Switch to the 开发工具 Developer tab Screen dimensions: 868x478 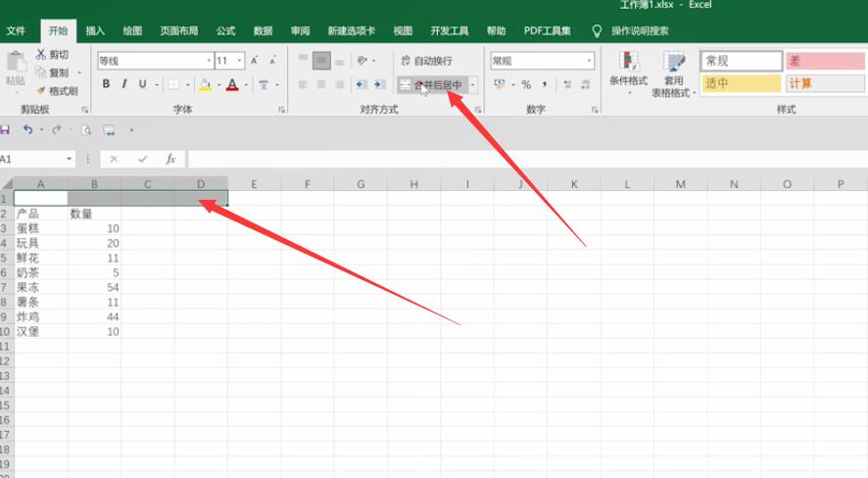450,31
